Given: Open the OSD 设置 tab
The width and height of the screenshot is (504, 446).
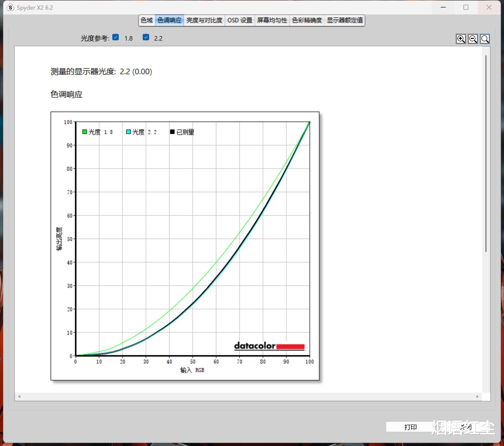Looking at the screenshot, I should coord(240,20).
